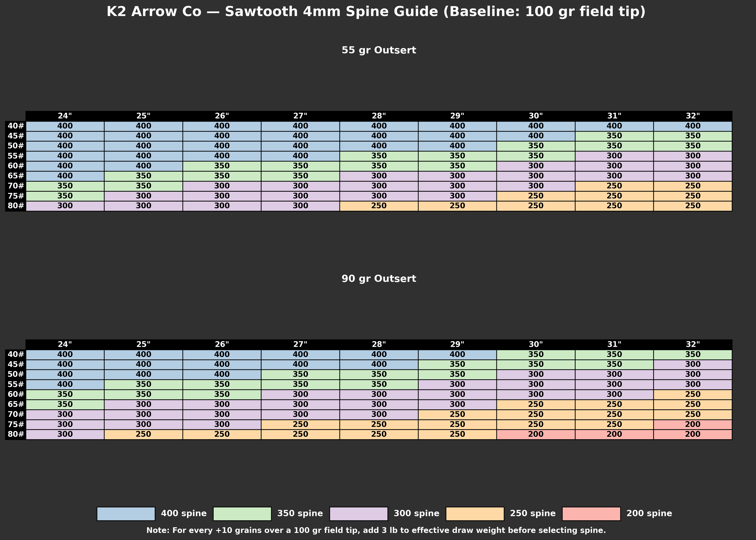Click the 250 cell at 80# and 25" in the 90 gr table
This screenshot has height=540, width=756.
(143, 434)
